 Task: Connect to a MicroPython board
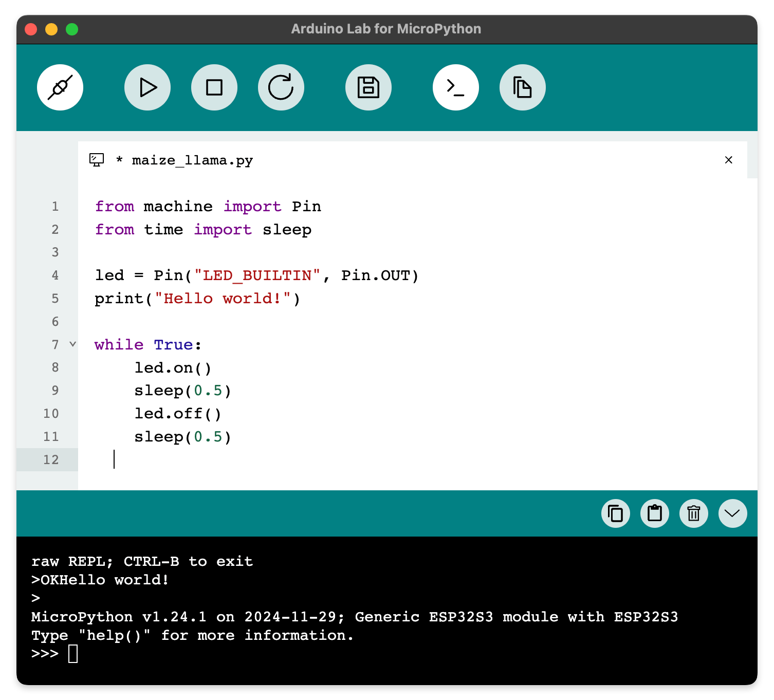(x=60, y=87)
